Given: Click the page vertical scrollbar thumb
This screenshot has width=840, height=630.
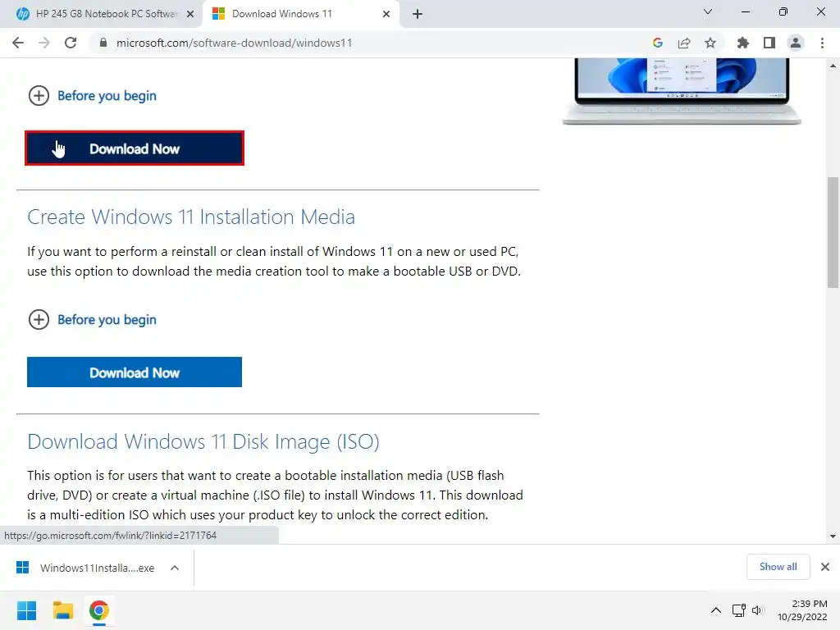Looking at the screenshot, I should click(x=833, y=232).
